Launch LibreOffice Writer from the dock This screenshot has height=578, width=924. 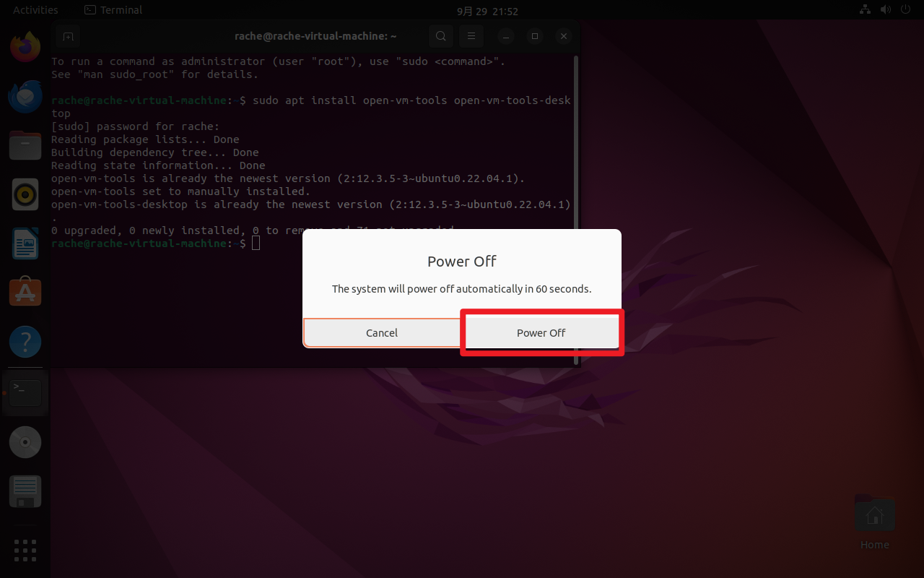click(x=25, y=243)
